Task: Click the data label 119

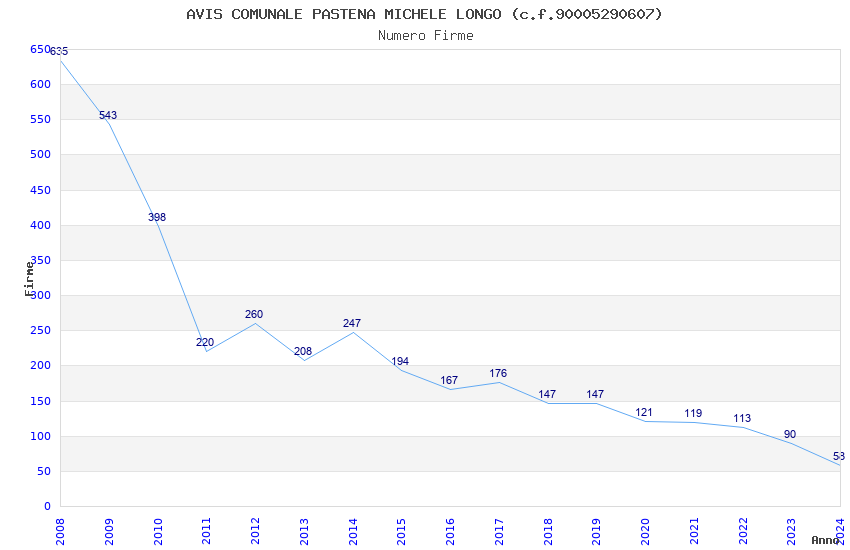Action: tap(693, 413)
